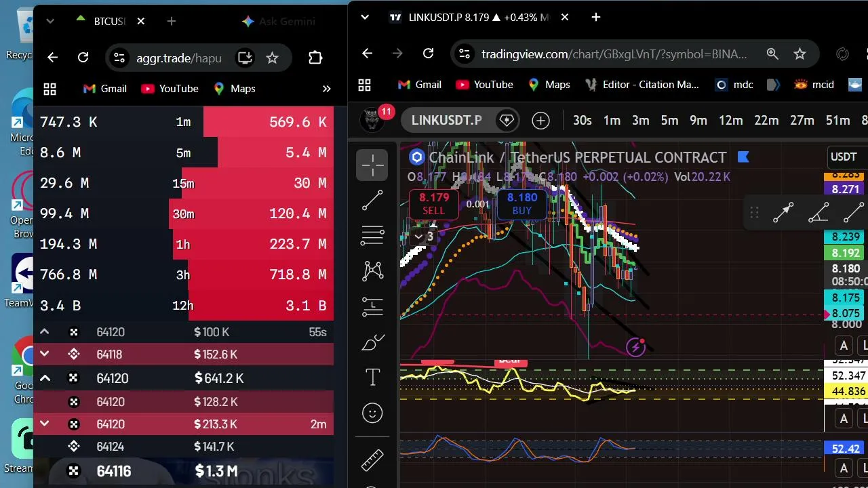Toggle auto scale A on RSI pane
Image resolution: width=868 pixels, height=488 pixels.
[844, 419]
